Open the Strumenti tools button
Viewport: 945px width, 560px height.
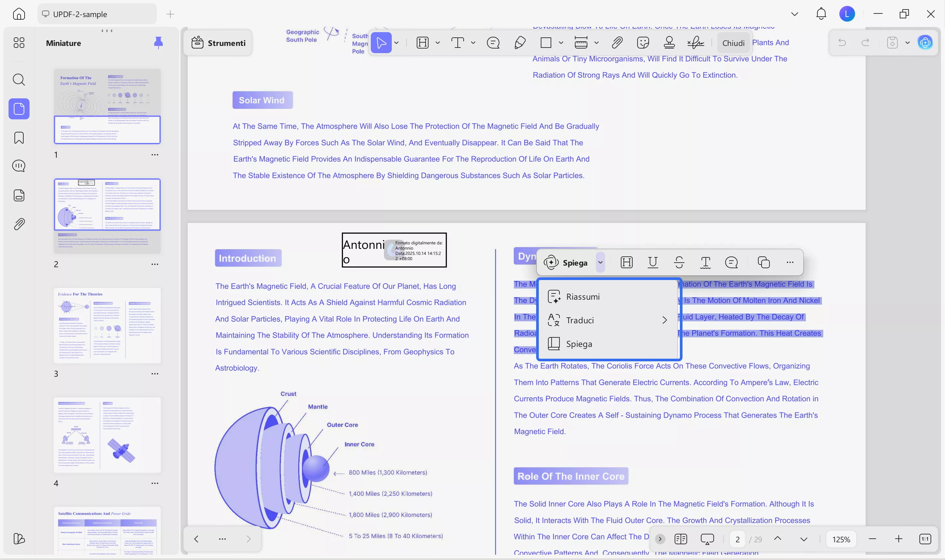click(218, 43)
